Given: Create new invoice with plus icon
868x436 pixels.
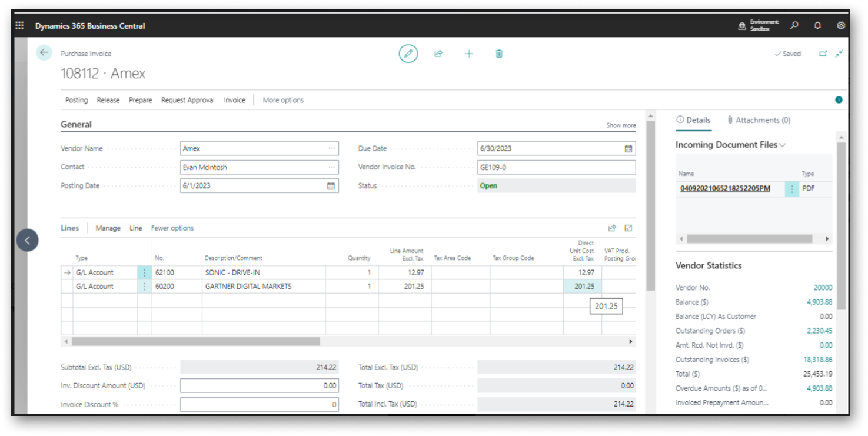Looking at the screenshot, I should [469, 54].
